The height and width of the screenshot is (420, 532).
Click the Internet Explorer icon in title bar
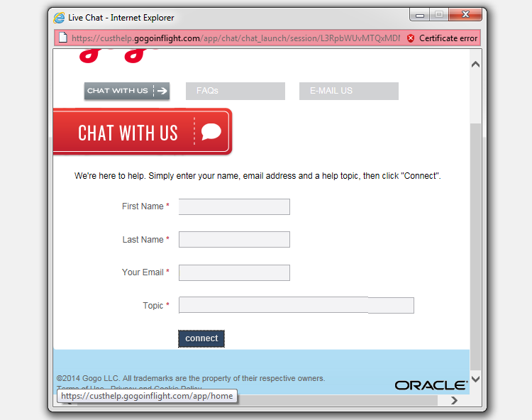pos(59,17)
